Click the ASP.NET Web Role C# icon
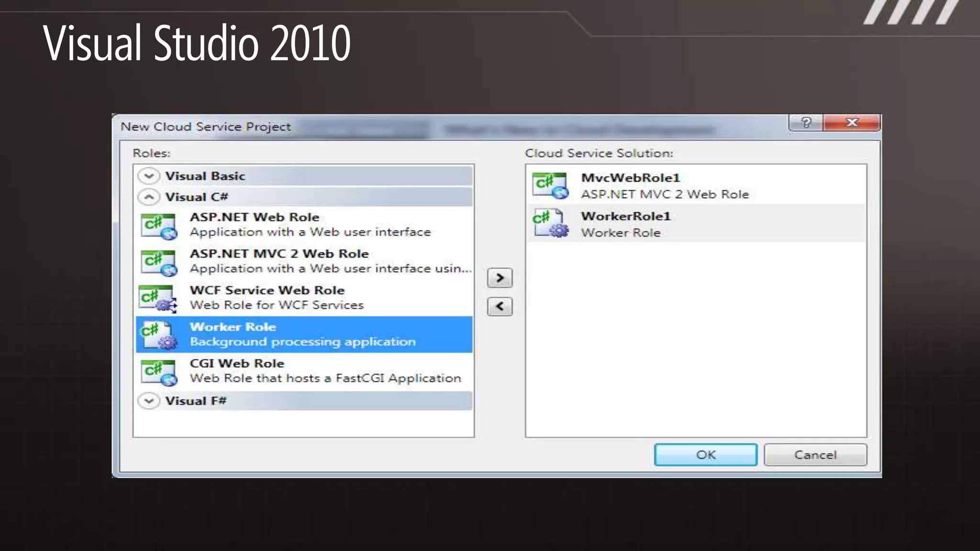This screenshot has height=551, width=980. click(x=159, y=226)
